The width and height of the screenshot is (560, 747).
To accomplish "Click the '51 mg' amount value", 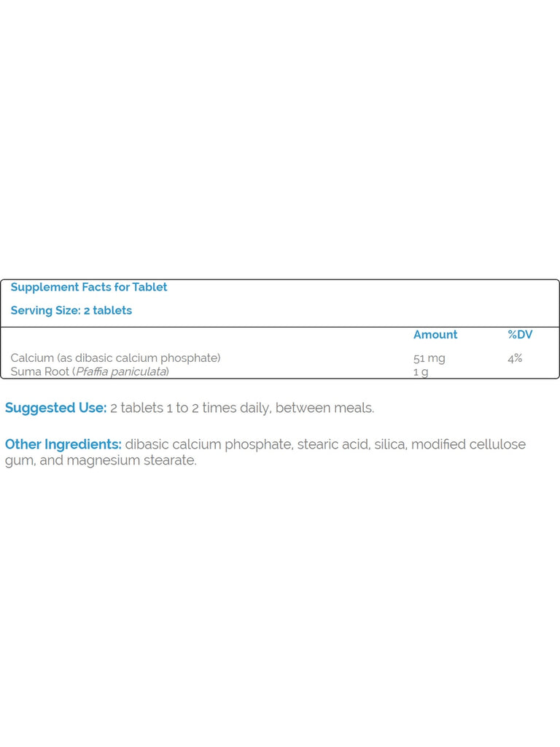I will pos(429,358).
